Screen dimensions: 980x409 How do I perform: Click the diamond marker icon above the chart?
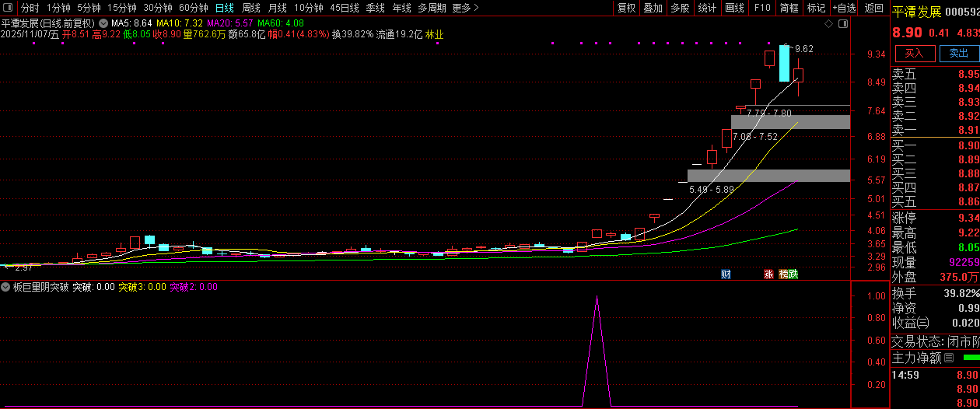pyautogui.click(x=828, y=25)
